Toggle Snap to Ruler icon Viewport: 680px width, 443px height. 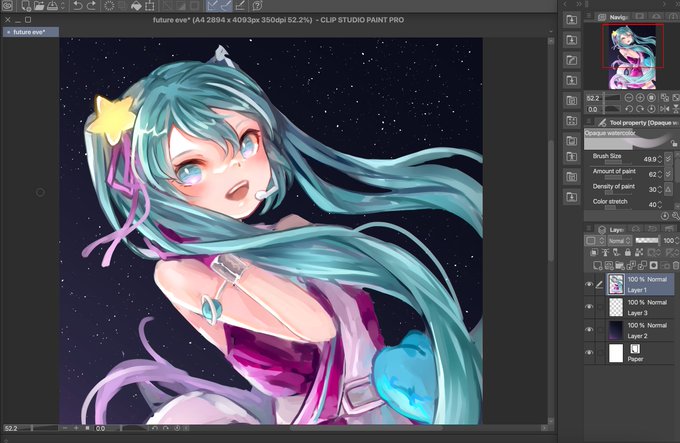[x=212, y=6]
